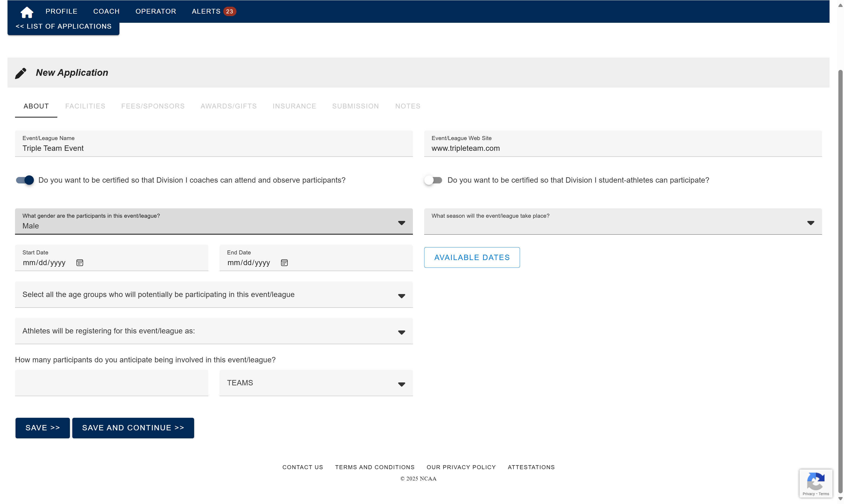Open the PROFILE menu
The image size is (844, 504).
(x=61, y=11)
